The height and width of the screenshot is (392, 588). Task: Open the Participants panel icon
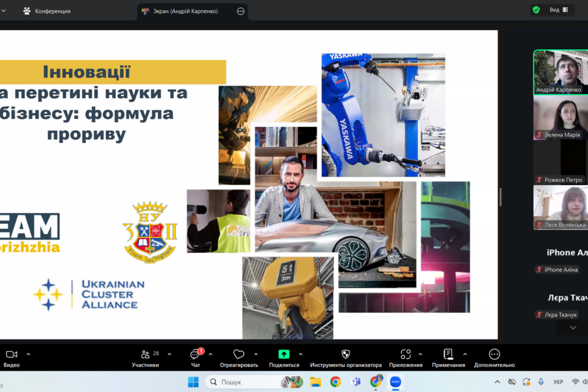point(145,355)
